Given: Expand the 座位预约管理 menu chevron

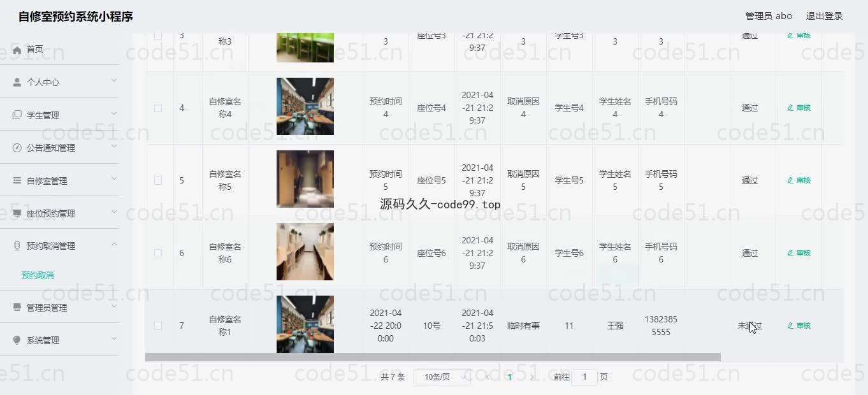Looking at the screenshot, I should pyautogui.click(x=114, y=212).
